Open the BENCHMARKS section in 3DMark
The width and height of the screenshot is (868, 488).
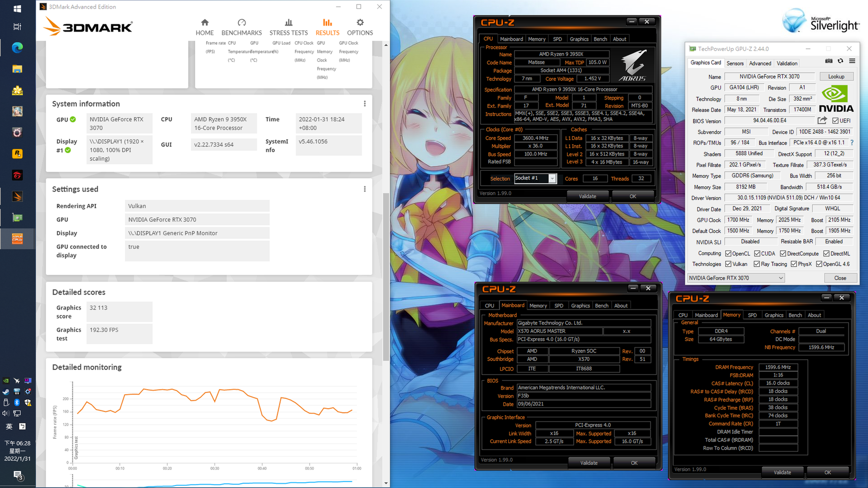point(241,27)
